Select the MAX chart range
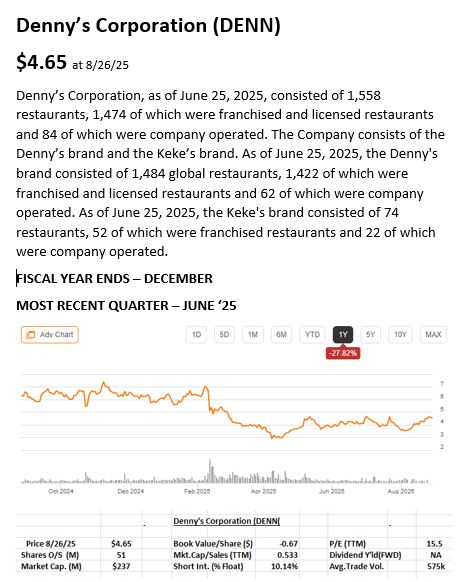Image resolution: width=458 pixels, height=582 pixels. click(433, 334)
